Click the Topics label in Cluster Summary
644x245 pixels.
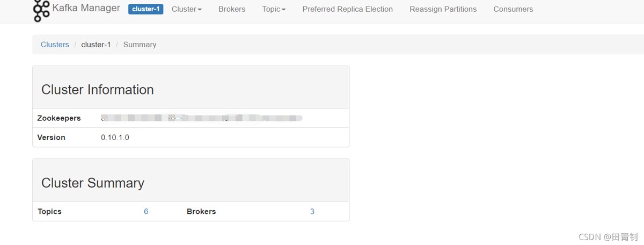pos(49,212)
